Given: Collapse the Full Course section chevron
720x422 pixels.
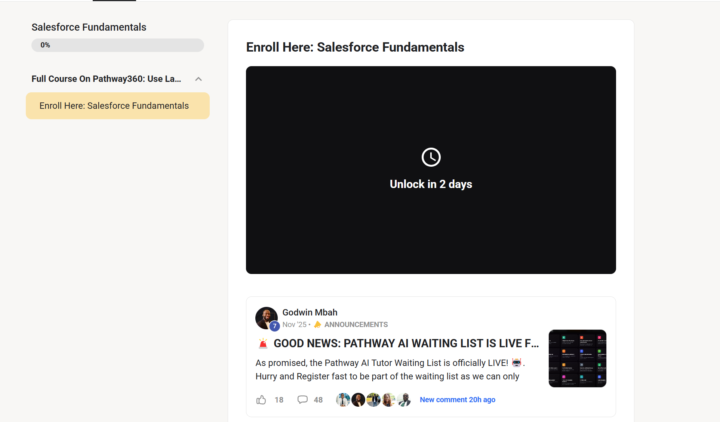Looking at the screenshot, I should (x=198, y=79).
